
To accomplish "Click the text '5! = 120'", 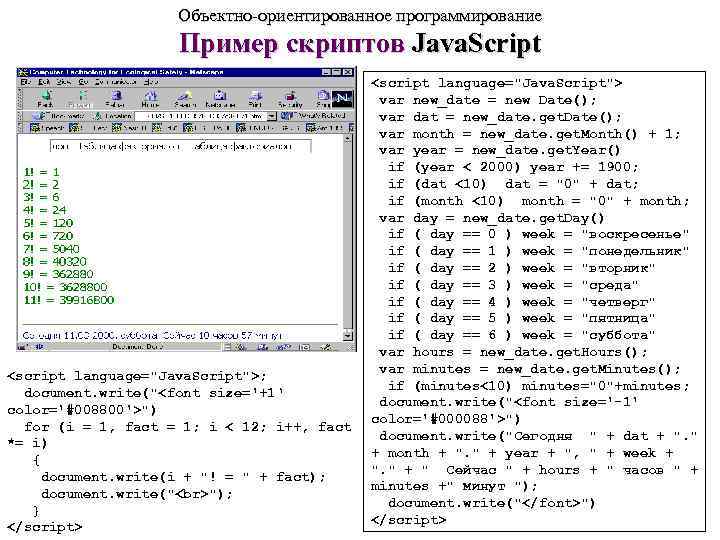I will tap(48, 223).
